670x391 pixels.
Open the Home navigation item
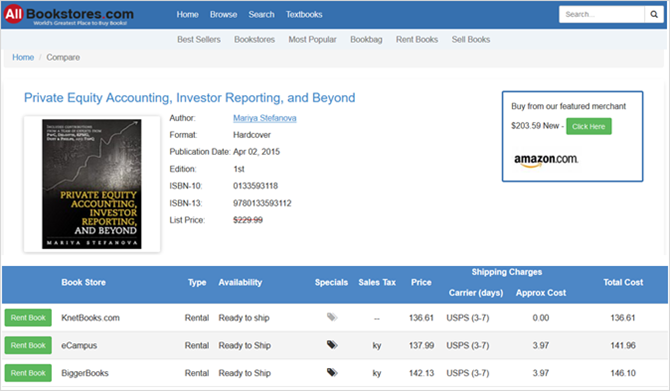click(x=188, y=15)
